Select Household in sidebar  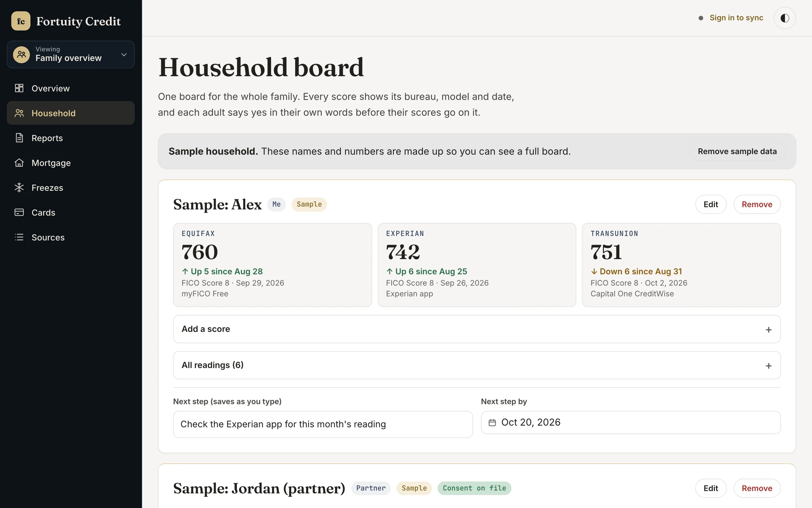click(x=71, y=113)
